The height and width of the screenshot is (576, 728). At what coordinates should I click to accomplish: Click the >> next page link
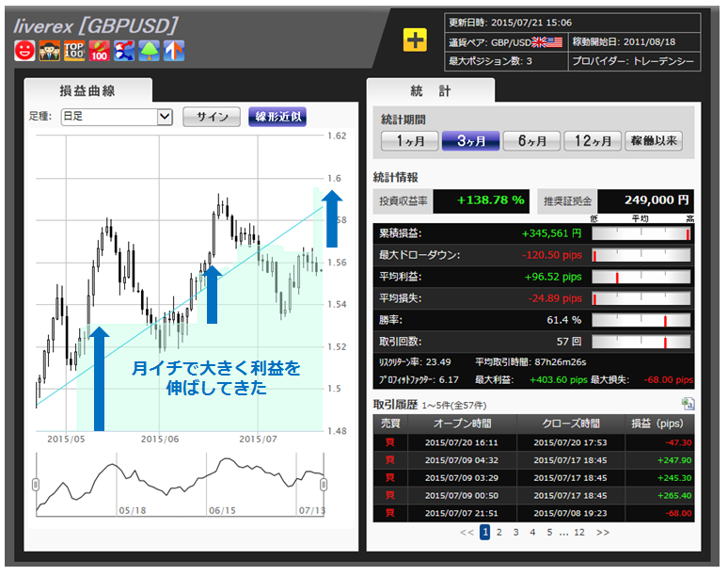tap(603, 533)
